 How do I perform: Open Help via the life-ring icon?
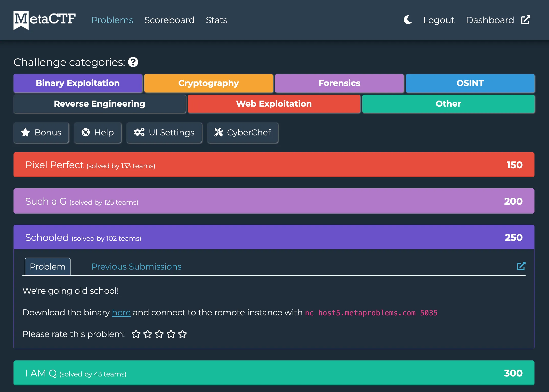86,133
